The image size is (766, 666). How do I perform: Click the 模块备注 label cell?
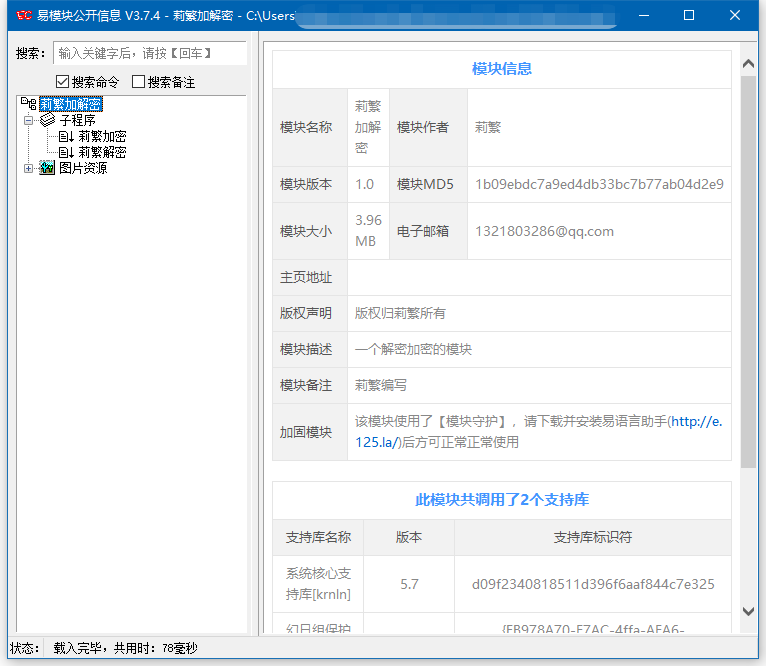click(x=310, y=386)
